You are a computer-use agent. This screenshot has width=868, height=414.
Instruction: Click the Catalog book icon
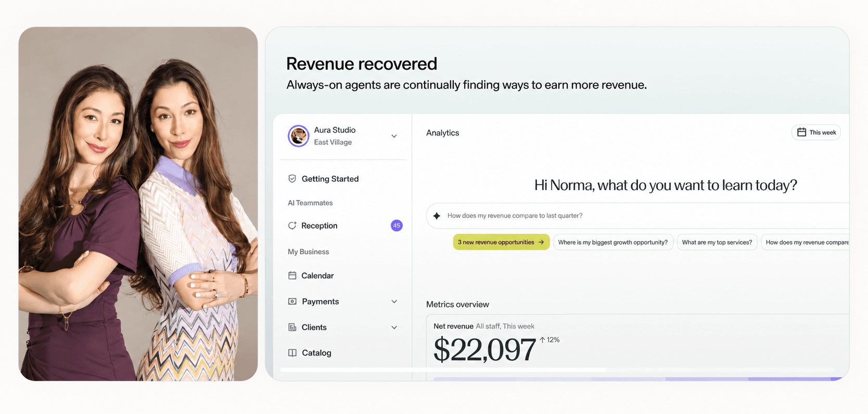(292, 353)
